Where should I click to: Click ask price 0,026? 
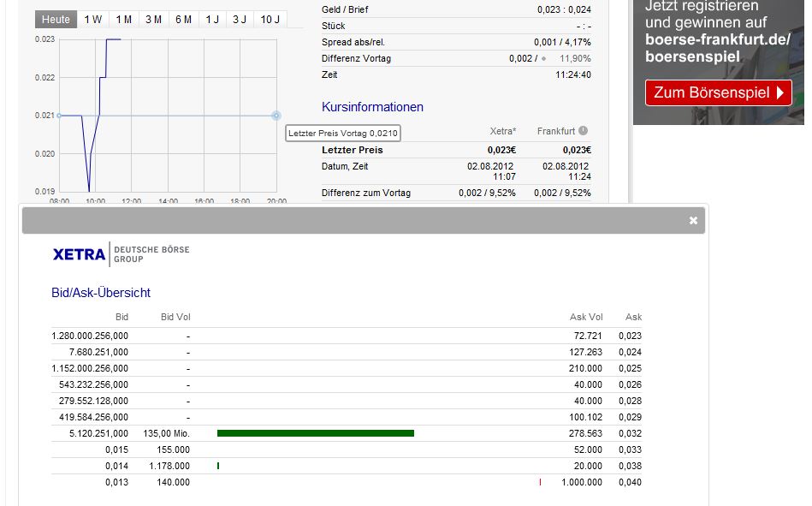(x=631, y=384)
